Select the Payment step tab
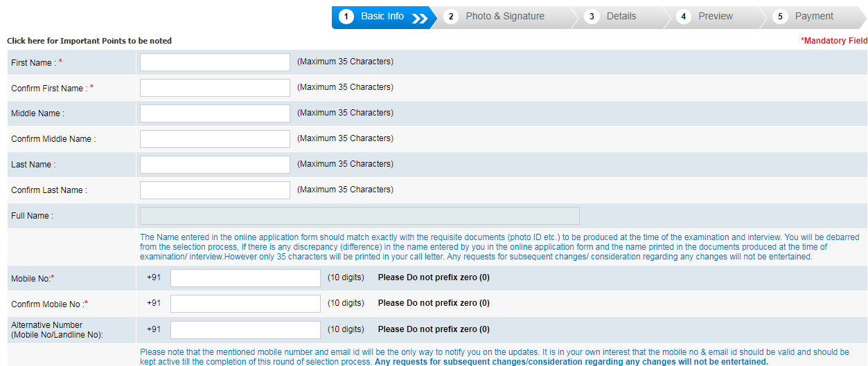Image resolution: width=868 pixels, height=366 pixels. 814,17
